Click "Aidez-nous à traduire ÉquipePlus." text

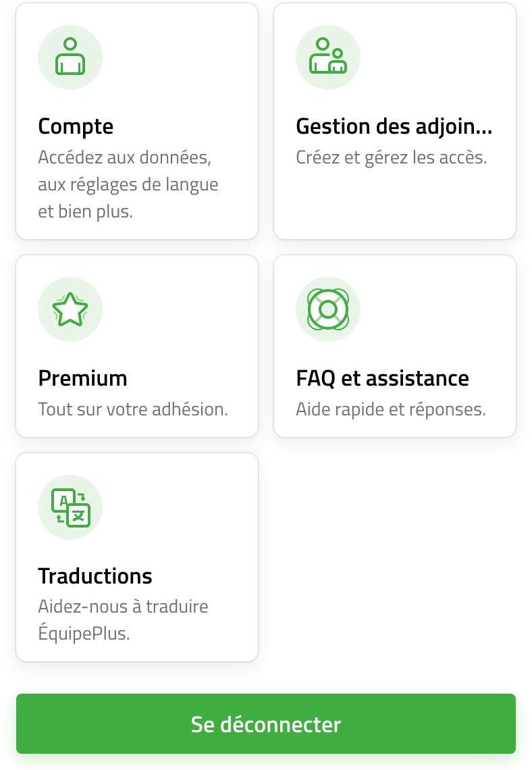(123, 620)
